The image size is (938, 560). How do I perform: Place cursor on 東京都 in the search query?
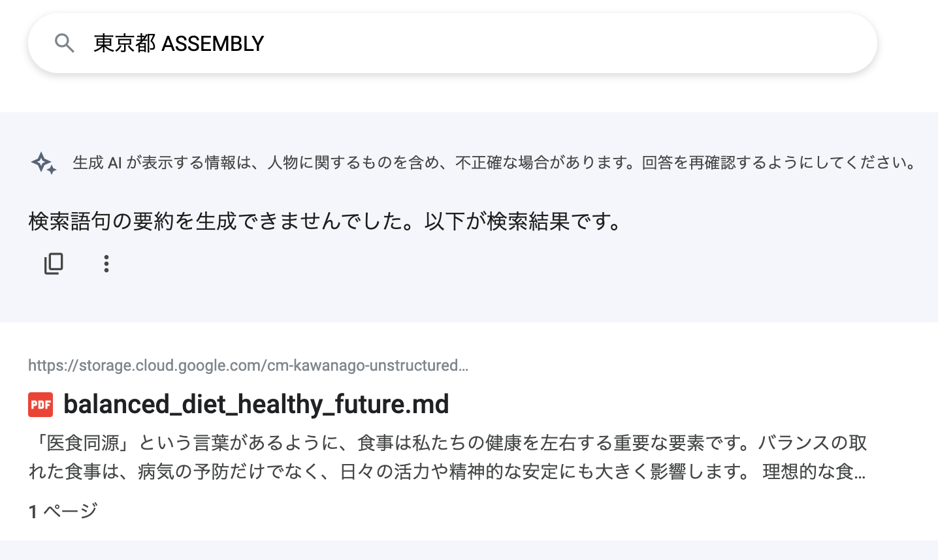[124, 44]
